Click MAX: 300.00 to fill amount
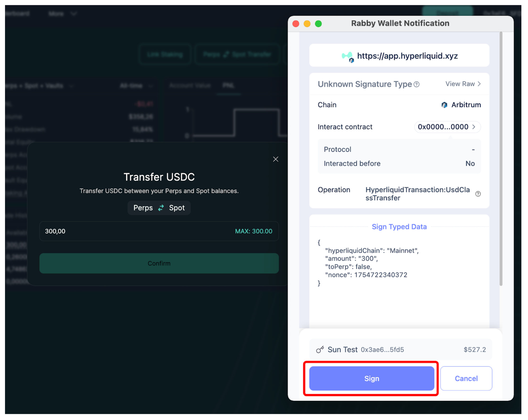The image size is (528, 420). click(x=253, y=231)
